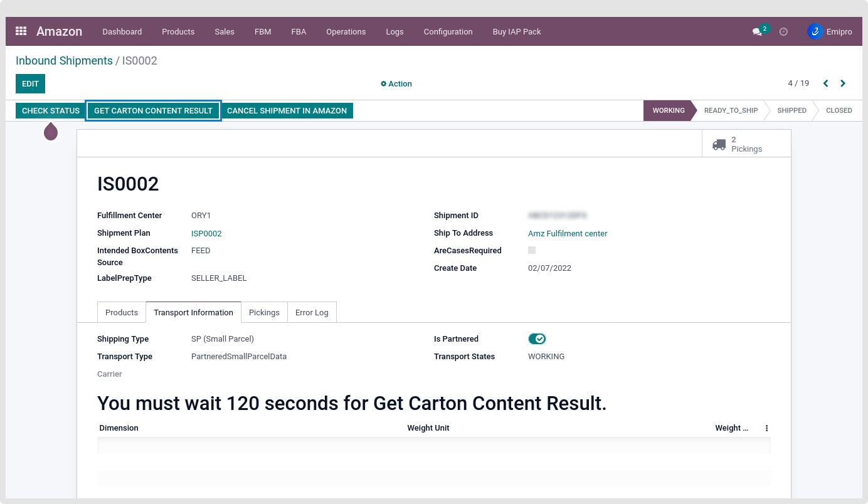Open the Action dropdown menu
The width and height of the screenshot is (868, 504).
point(396,83)
